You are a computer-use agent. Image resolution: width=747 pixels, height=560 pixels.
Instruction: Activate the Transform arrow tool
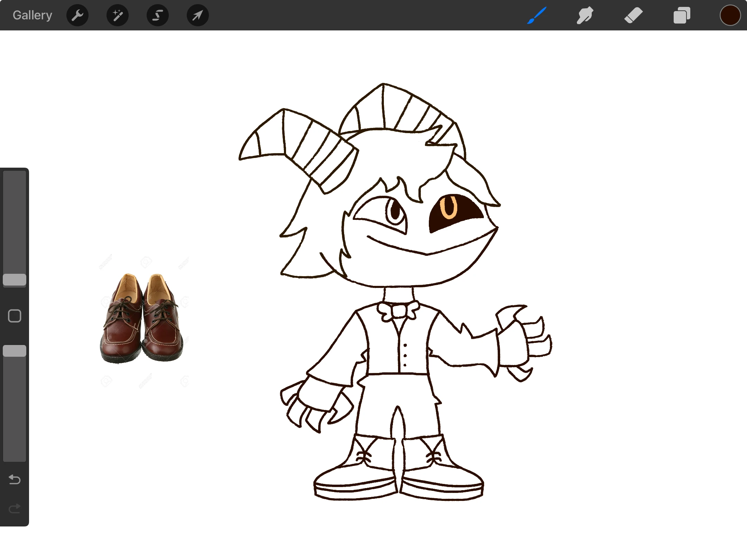tap(198, 15)
